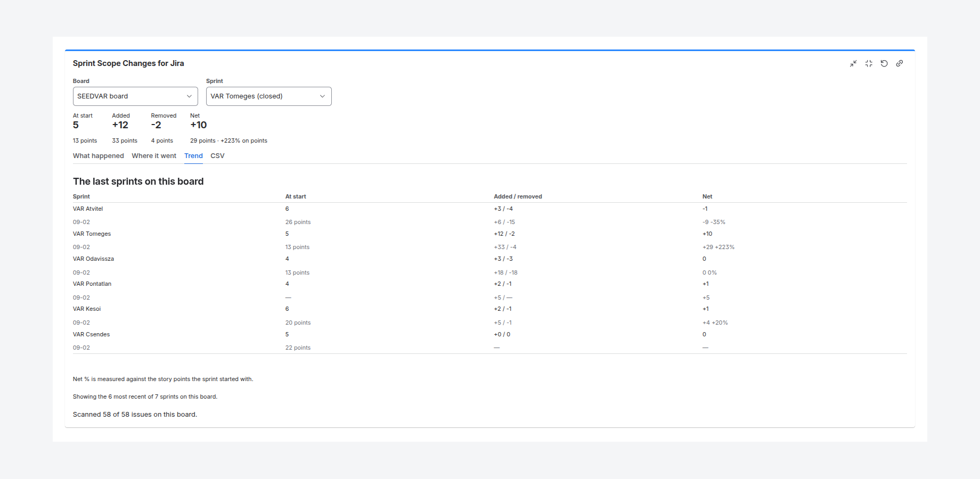
Task: Click the Removed -2 summary value
Action: (156, 125)
